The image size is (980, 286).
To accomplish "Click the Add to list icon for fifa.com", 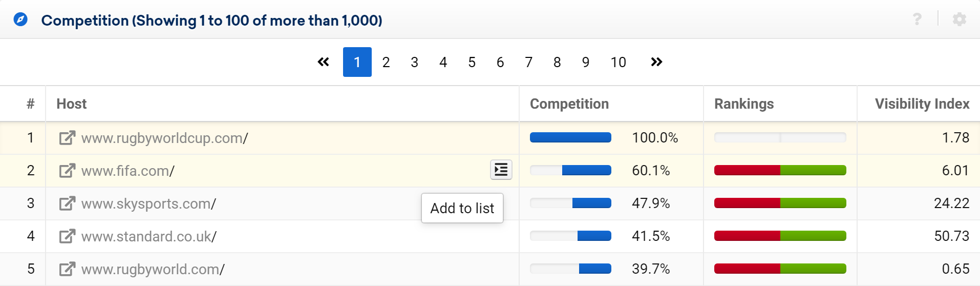I will click(x=501, y=170).
